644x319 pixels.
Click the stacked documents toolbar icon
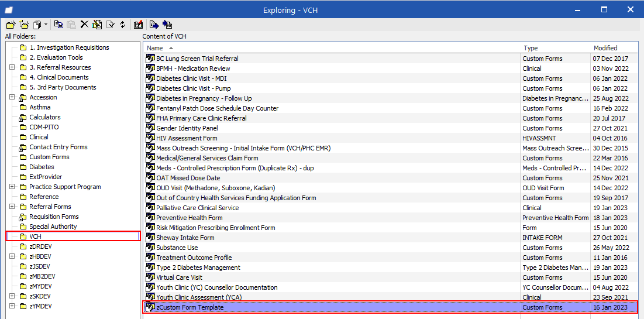[37, 25]
